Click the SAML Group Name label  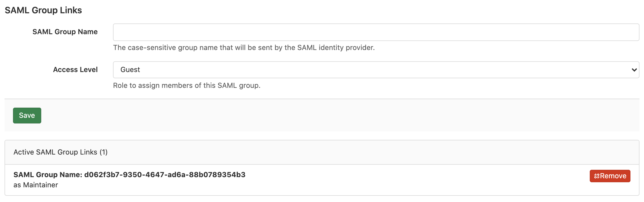tap(66, 32)
